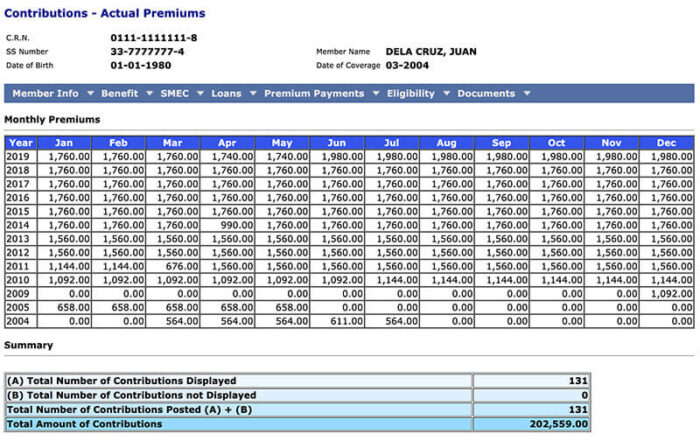Click the 1,092.00 value in 2009 December
Viewport: 700px width, 441px height.
tap(671, 294)
